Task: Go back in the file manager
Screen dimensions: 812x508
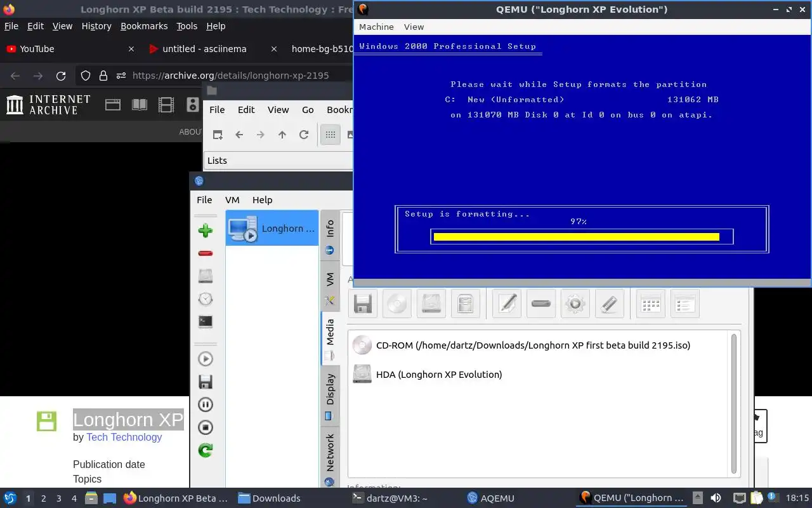Action: click(x=239, y=135)
